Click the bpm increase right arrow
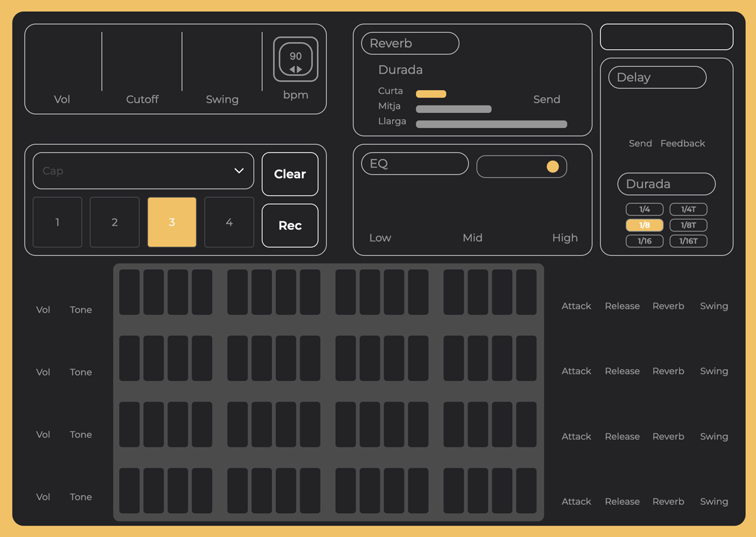The width and height of the screenshot is (756, 537). click(300, 69)
